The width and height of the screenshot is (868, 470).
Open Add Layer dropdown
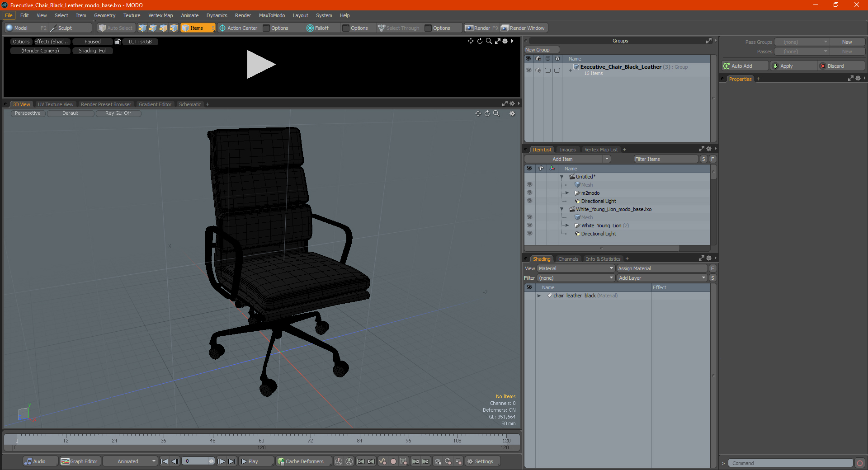(x=662, y=278)
